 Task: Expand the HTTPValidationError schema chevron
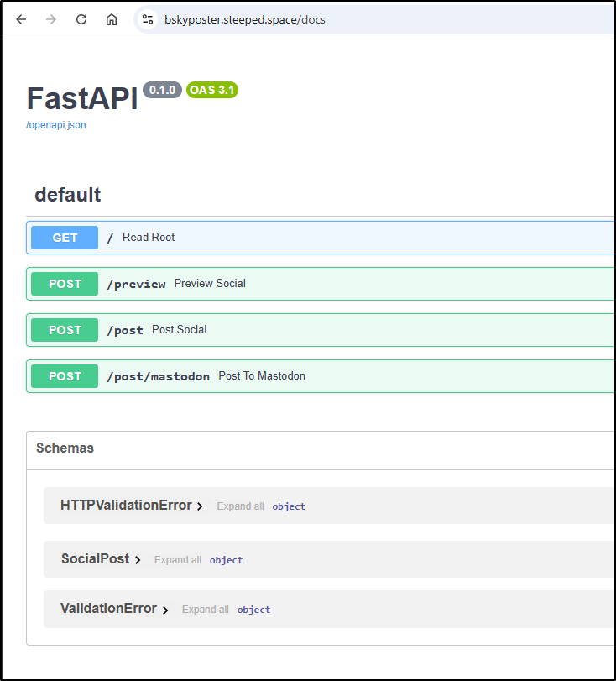coord(200,506)
